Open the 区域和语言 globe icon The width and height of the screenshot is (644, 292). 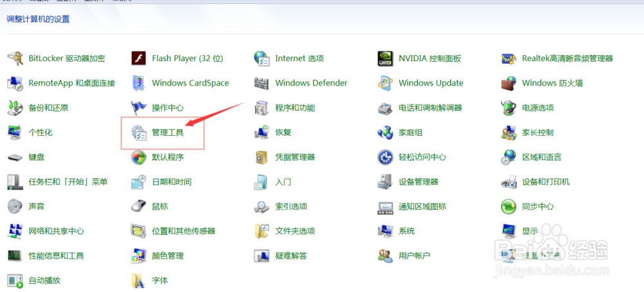coord(509,157)
